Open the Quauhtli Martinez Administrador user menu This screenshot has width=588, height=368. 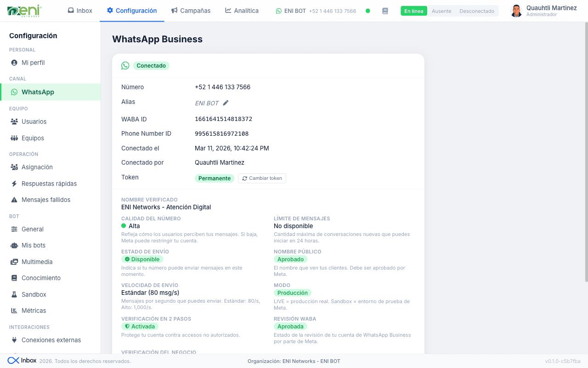(543, 11)
